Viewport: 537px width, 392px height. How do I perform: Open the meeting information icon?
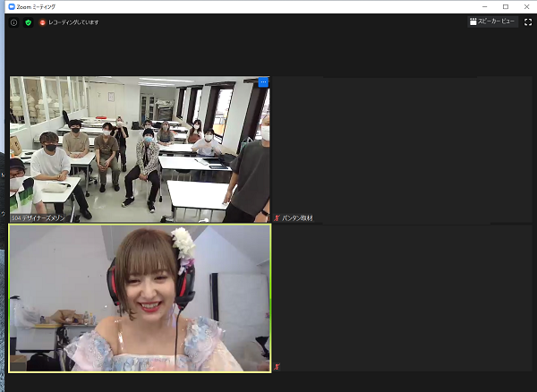(x=13, y=22)
